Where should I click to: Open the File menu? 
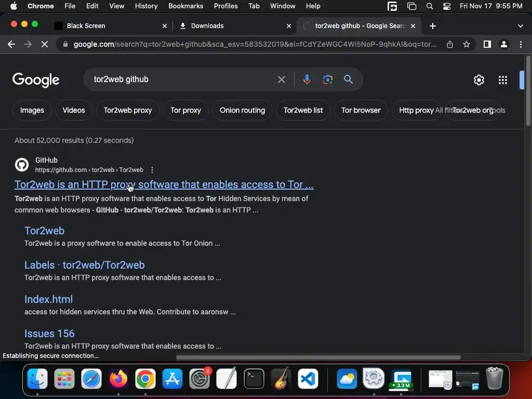tap(70, 6)
